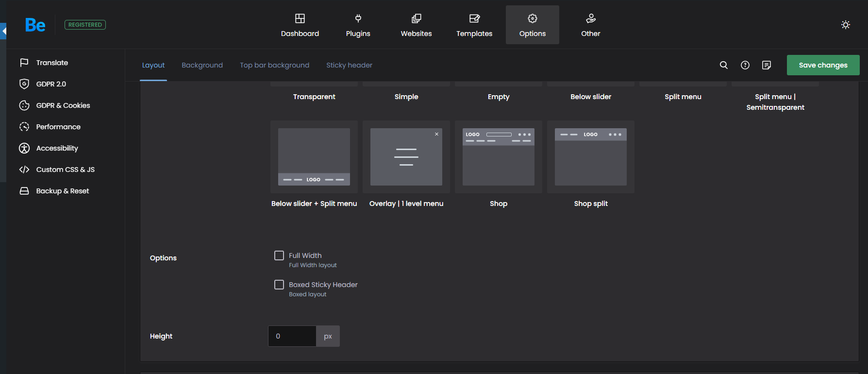The width and height of the screenshot is (868, 374).
Task: Open the Backup & Reset page
Action: [62, 191]
